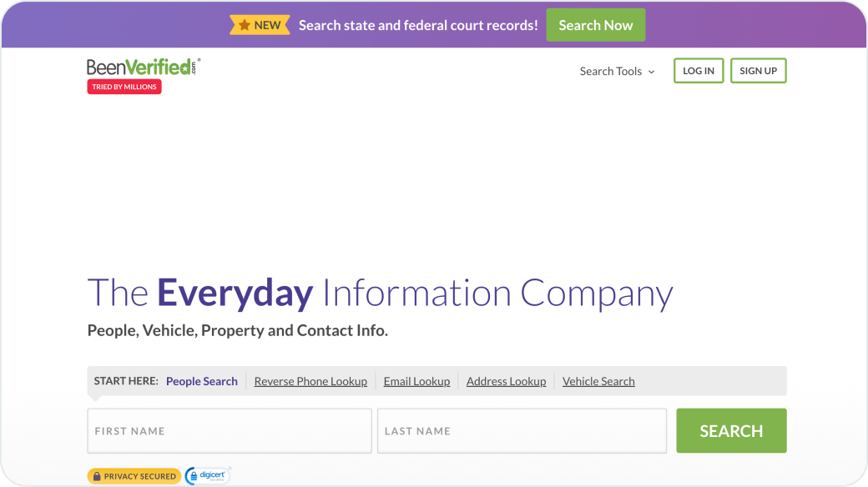This screenshot has height=487, width=868.
Task: Click the blue DigiCert lock emblem
Action: pyautogui.click(x=193, y=474)
